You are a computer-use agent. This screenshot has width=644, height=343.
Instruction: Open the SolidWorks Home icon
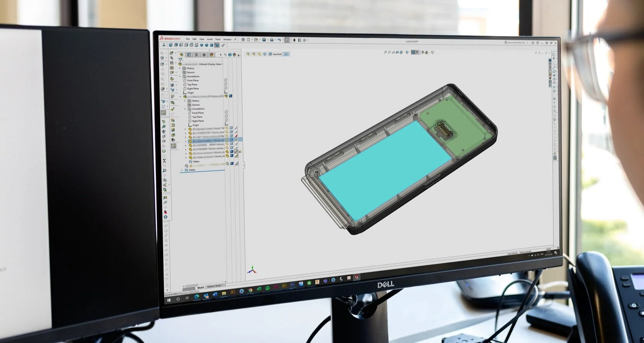pyautogui.click(x=243, y=40)
